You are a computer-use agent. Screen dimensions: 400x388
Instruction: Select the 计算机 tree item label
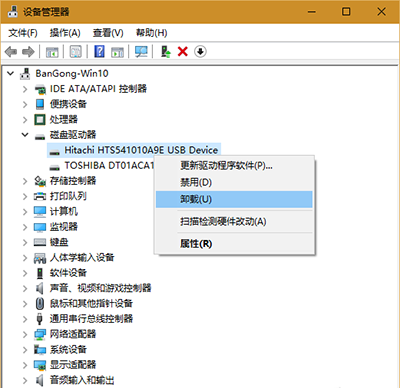(x=64, y=212)
